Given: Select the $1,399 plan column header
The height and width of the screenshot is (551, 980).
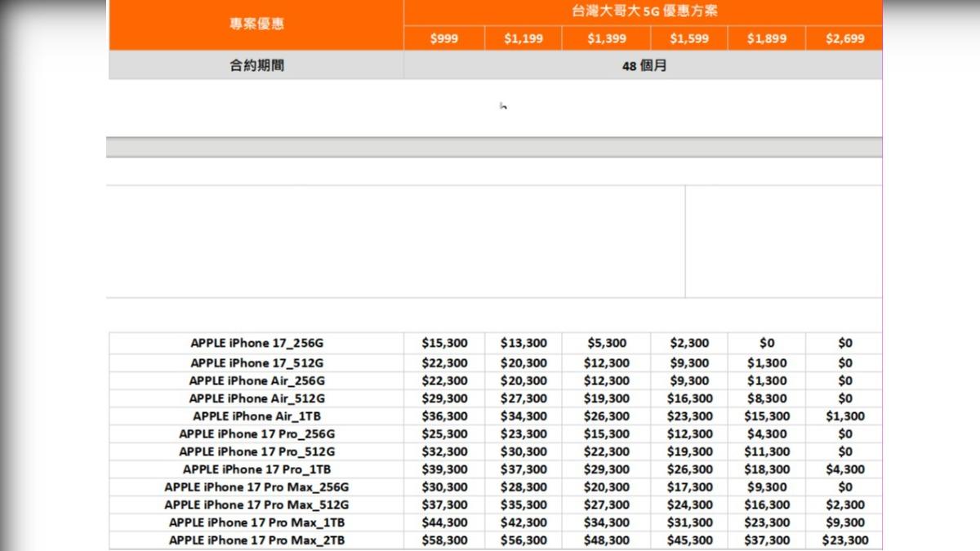Looking at the screenshot, I should [607, 38].
